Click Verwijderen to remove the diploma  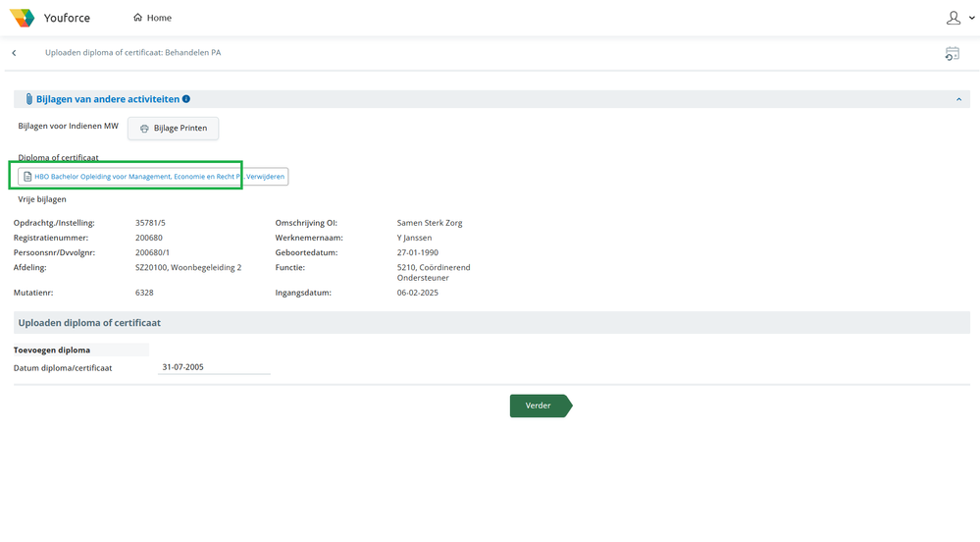tap(265, 177)
